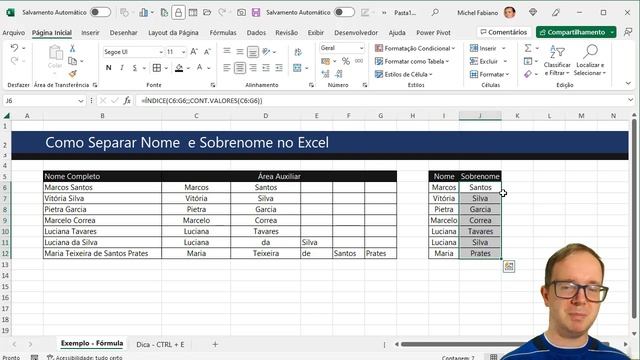The width and height of the screenshot is (640, 360).
Task: Click the Excluir cells button
Action: [488, 61]
